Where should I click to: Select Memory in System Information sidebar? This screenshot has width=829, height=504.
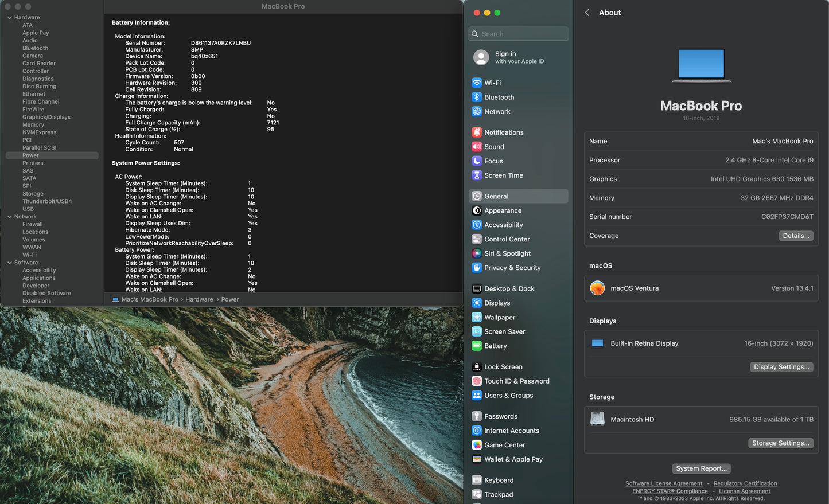[x=33, y=124]
